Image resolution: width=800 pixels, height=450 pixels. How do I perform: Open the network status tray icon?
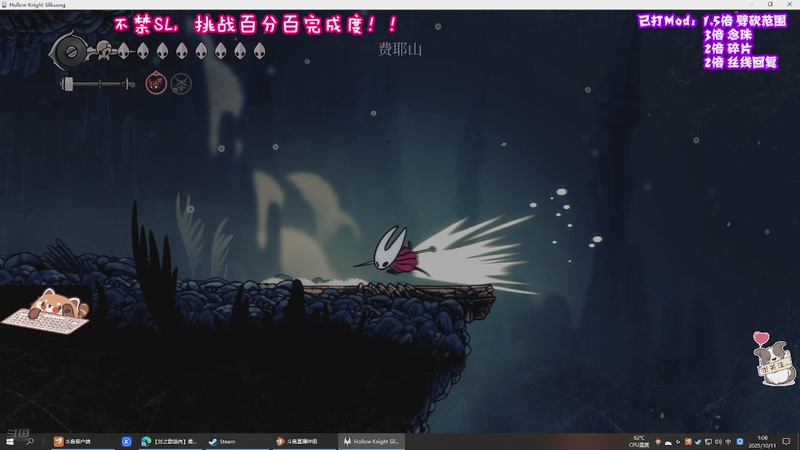[708, 442]
